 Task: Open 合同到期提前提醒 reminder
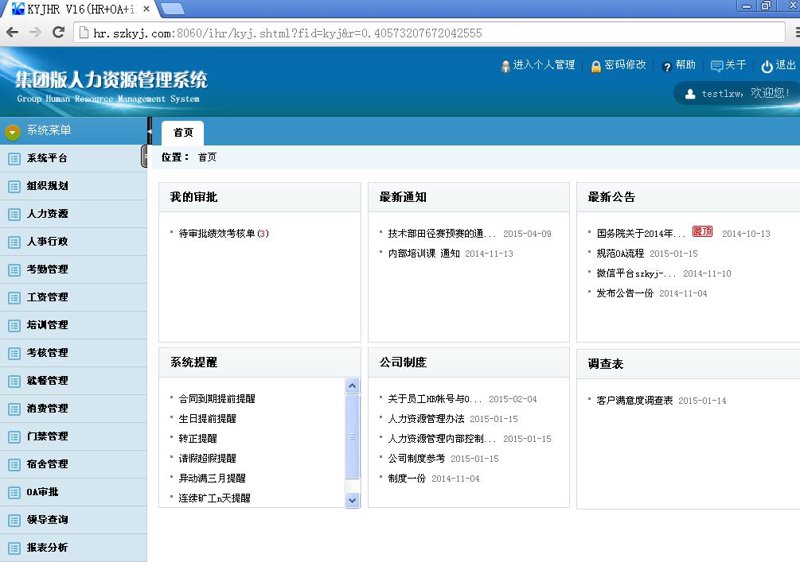217,399
